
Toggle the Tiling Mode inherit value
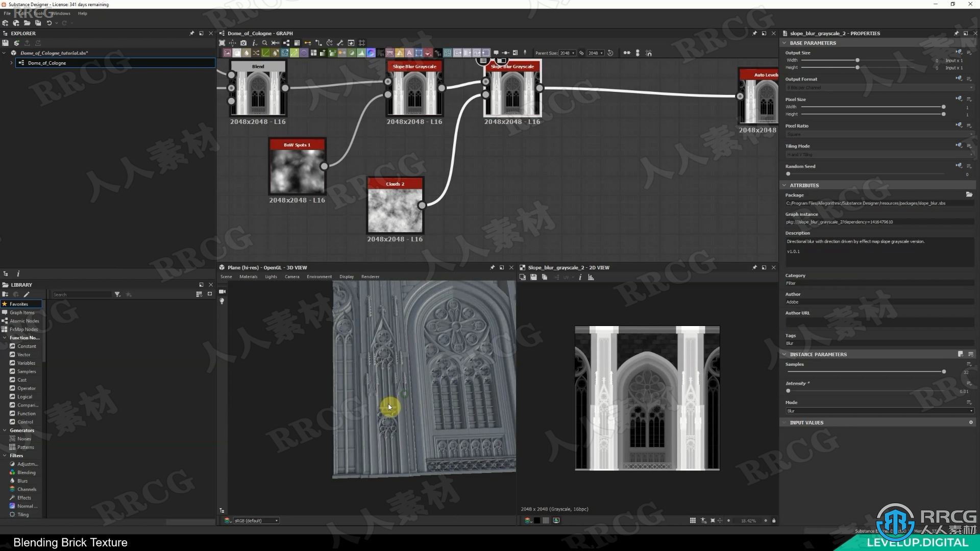pos(959,145)
